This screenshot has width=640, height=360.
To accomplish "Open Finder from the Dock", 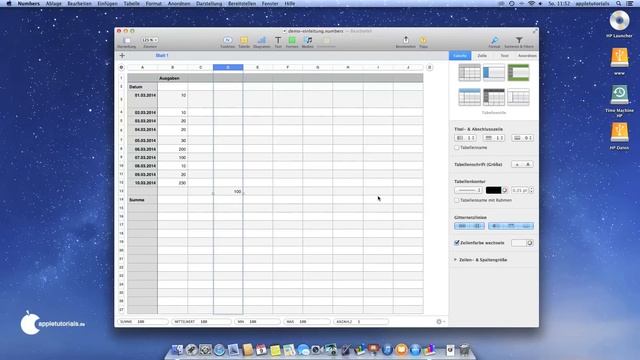I will click(178, 350).
